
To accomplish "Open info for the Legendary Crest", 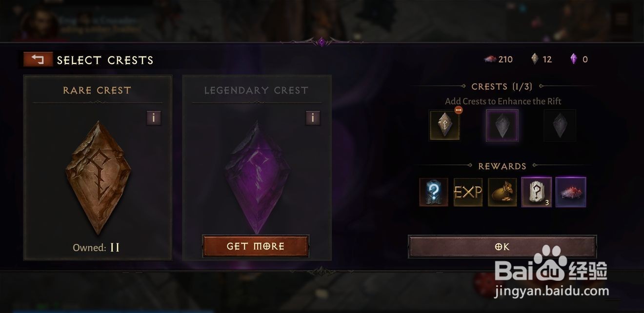I will pyautogui.click(x=313, y=118).
